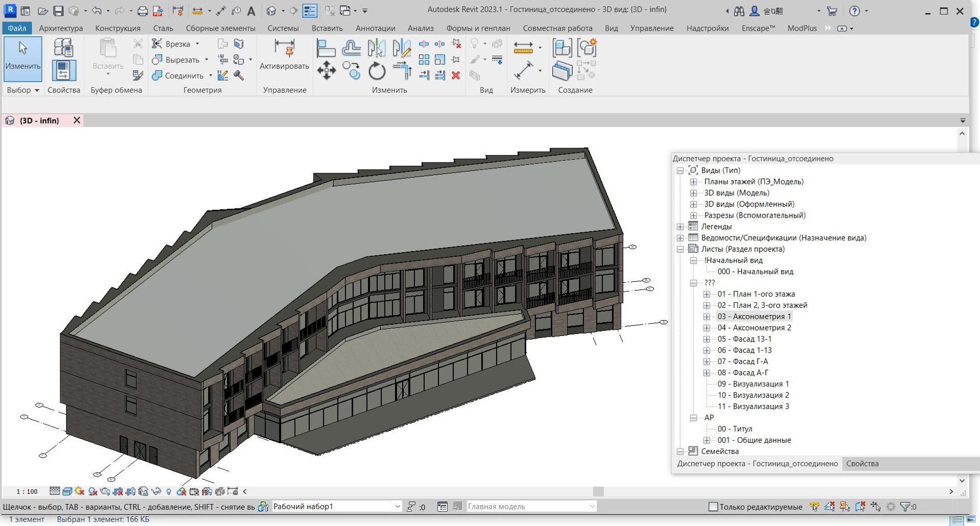Click the Array tool icon

tap(424, 60)
